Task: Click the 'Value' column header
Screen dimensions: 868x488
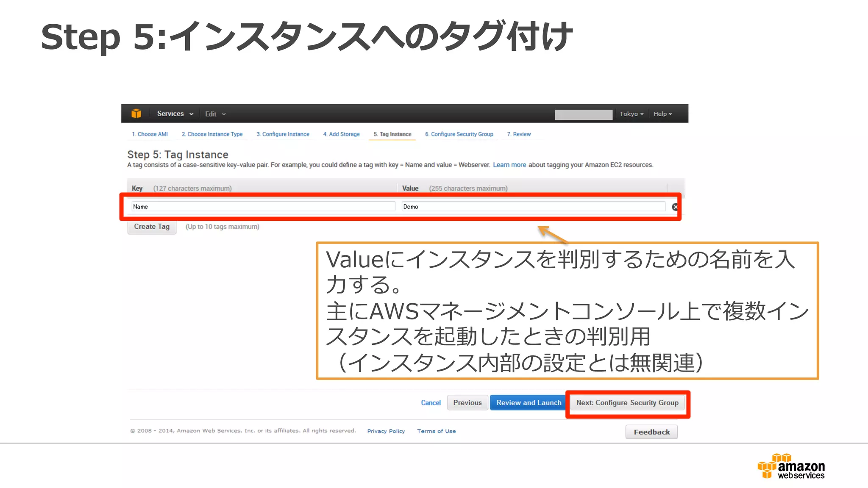Action: click(x=410, y=189)
